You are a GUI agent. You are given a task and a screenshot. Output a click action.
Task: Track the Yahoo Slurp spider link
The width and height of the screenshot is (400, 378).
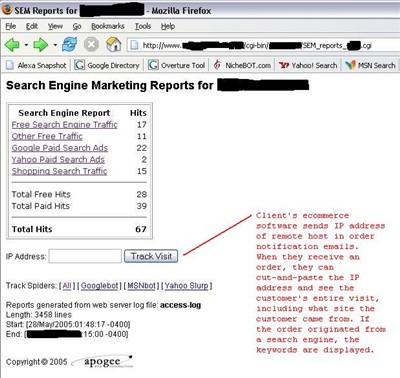pyautogui.click(x=186, y=286)
